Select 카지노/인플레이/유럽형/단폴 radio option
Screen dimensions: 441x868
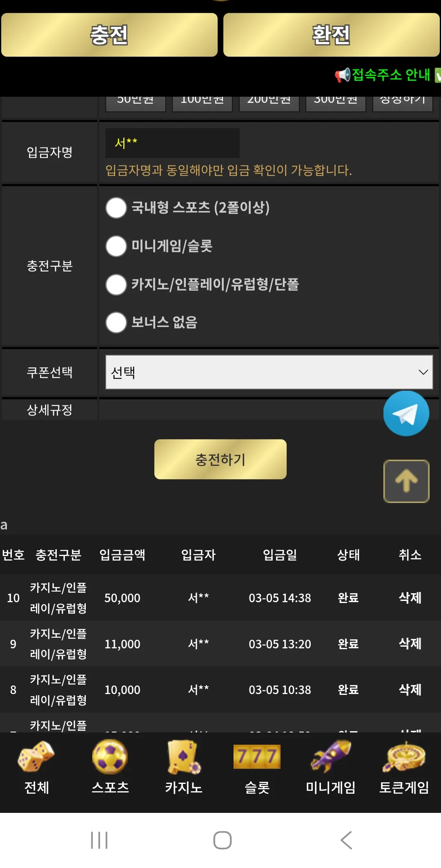pos(116,285)
